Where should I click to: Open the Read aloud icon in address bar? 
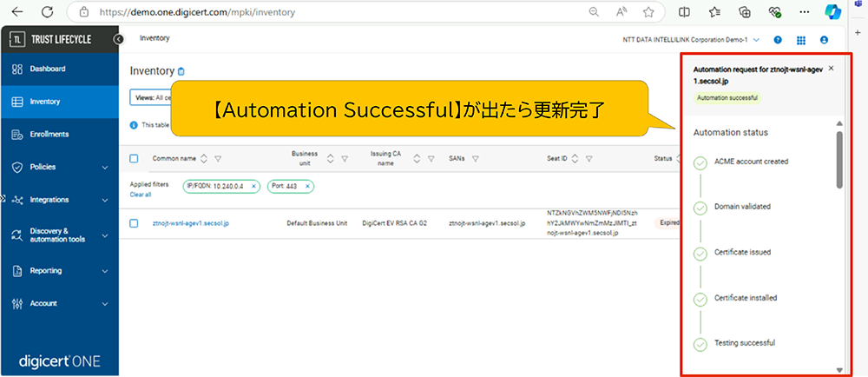pos(620,11)
